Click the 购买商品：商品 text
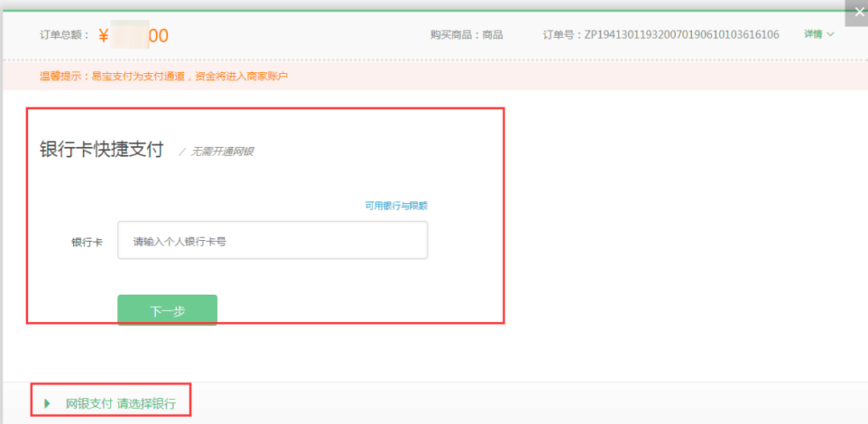The image size is (868, 424). [x=467, y=35]
